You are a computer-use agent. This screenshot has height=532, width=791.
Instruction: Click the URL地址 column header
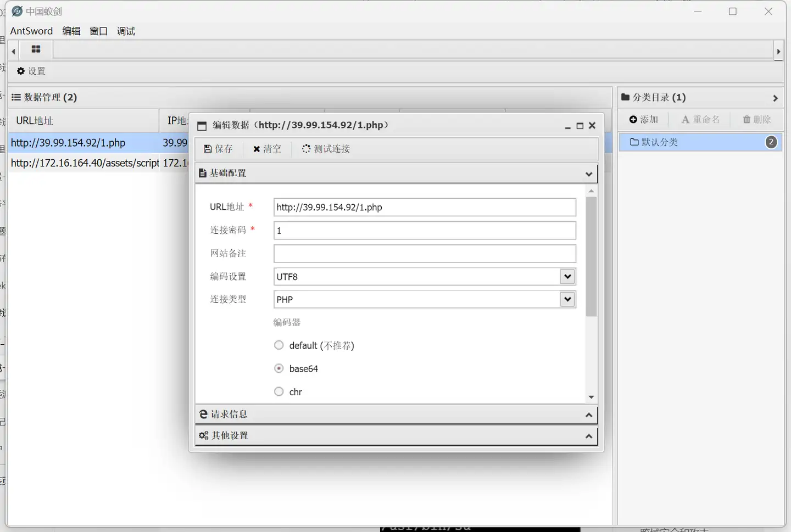coord(84,120)
